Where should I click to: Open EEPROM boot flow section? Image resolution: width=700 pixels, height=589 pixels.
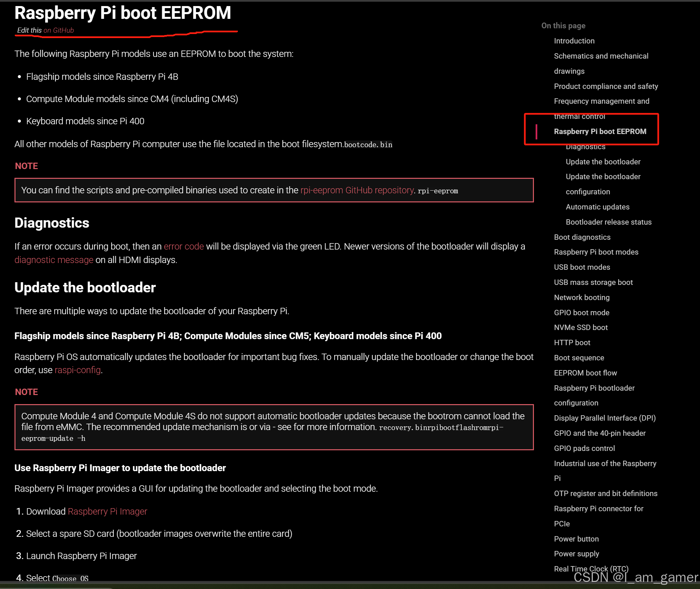tap(585, 373)
